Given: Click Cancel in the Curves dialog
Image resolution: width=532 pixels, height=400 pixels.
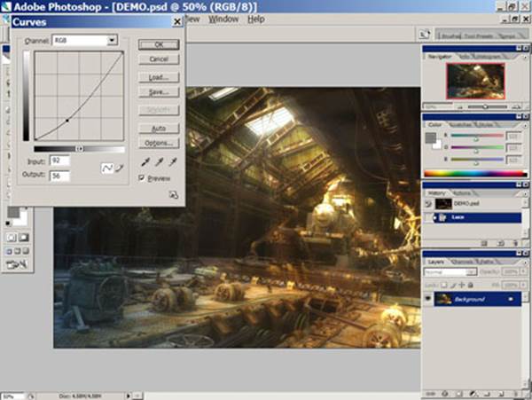Looking at the screenshot, I should pyautogui.click(x=159, y=59).
